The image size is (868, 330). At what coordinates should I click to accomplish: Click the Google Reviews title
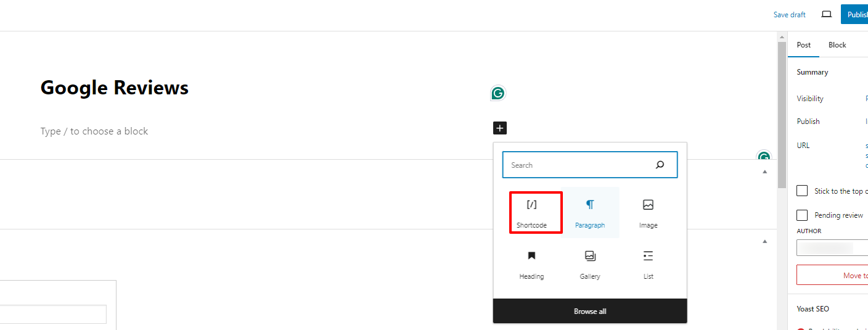coord(115,88)
